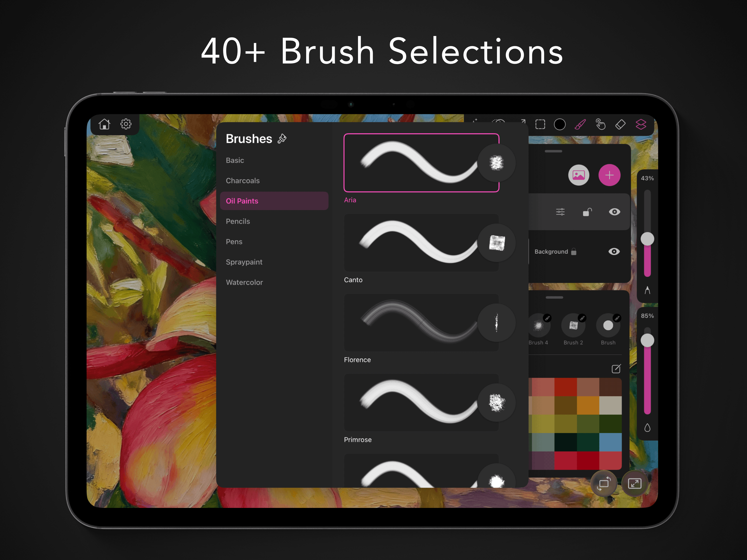
Task: Switch to the Watercolor brush category
Action: (x=244, y=282)
